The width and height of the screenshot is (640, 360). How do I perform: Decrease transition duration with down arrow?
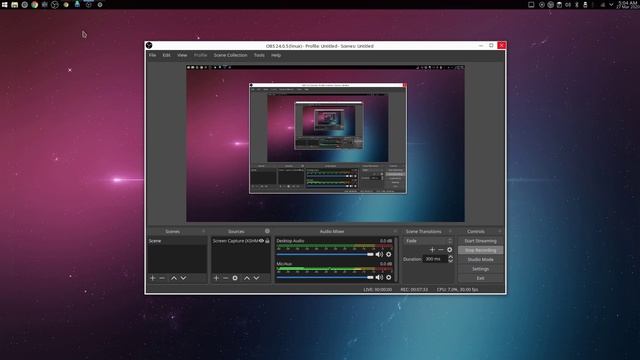point(451,261)
